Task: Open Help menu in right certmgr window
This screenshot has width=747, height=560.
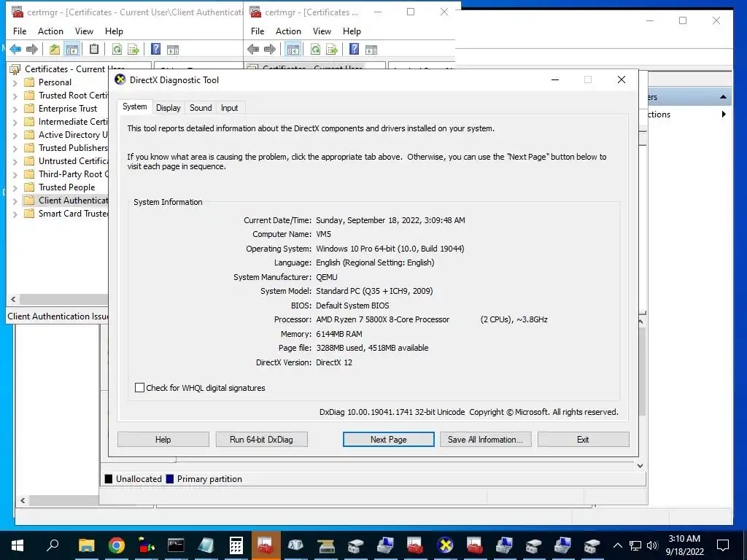Action: pos(352,31)
